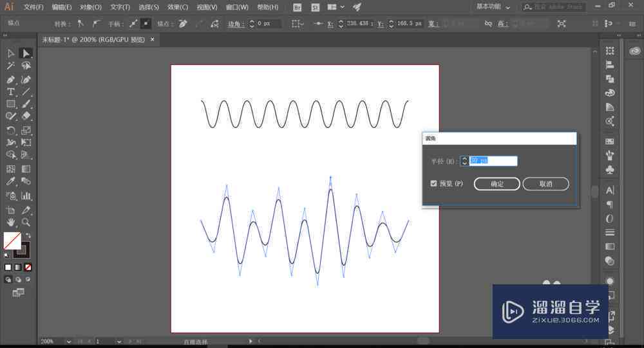Select the Lasso tool
This screenshot has width=644, height=348.
tap(26, 66)
